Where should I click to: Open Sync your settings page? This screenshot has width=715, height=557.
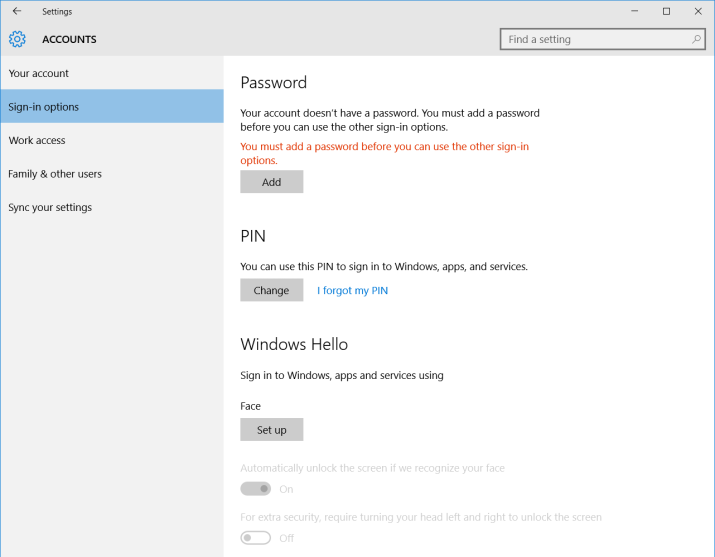pyautogui.click(x=50, y=207)
